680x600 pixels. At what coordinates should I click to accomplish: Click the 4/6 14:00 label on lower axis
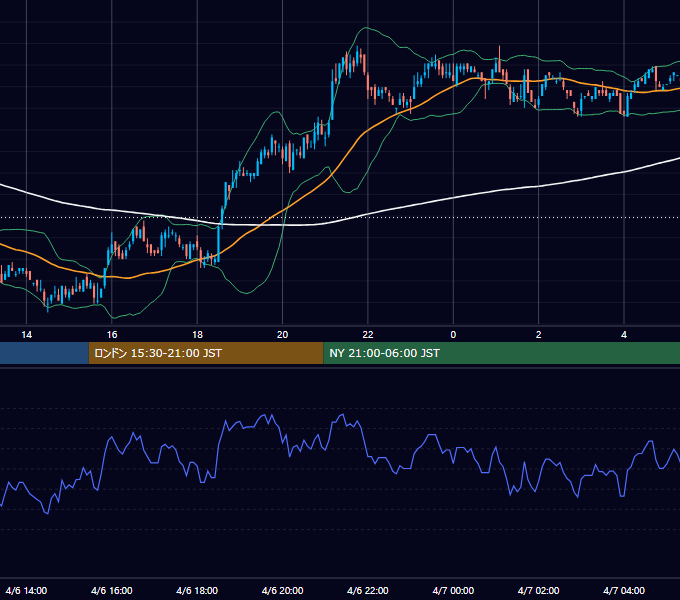(26, 590)
